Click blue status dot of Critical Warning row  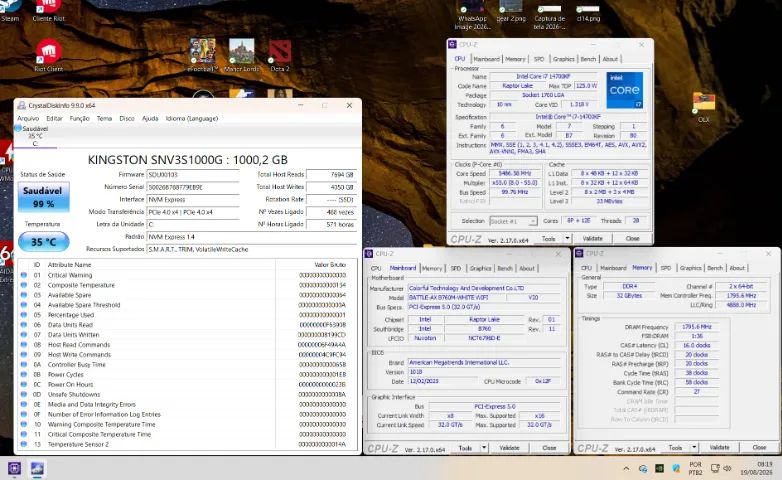[x=23, y=275]
